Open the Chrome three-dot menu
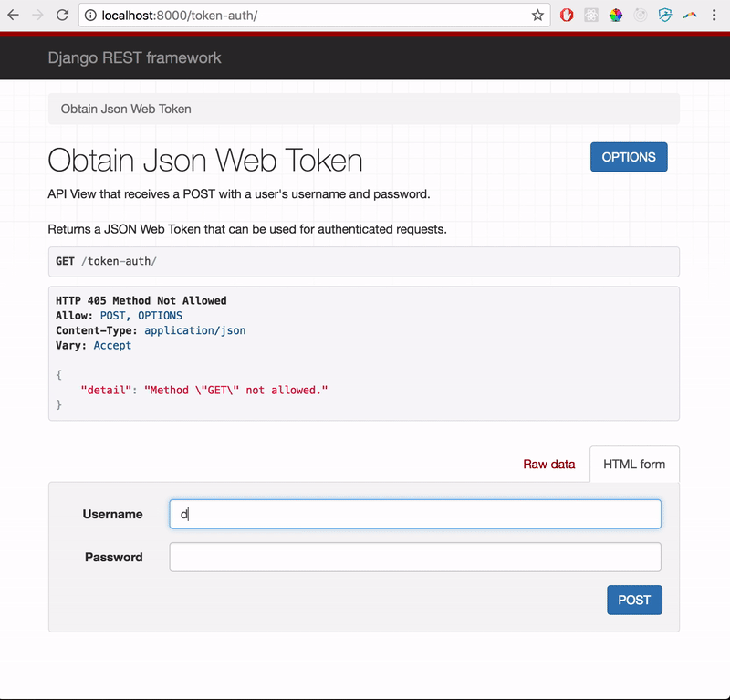This screenshot has height=700, width=730. [714, 16]
